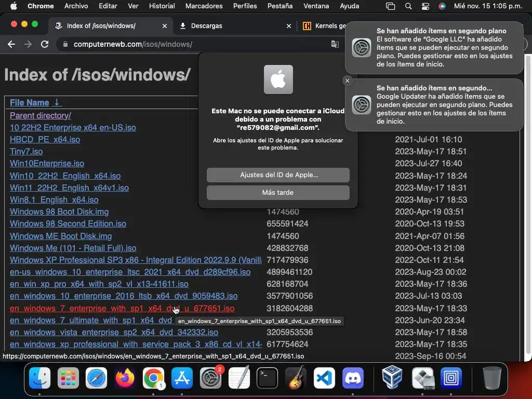Open System Settings with badge in Dock
The height and width of the screenshot is (399, 532).
210,378
